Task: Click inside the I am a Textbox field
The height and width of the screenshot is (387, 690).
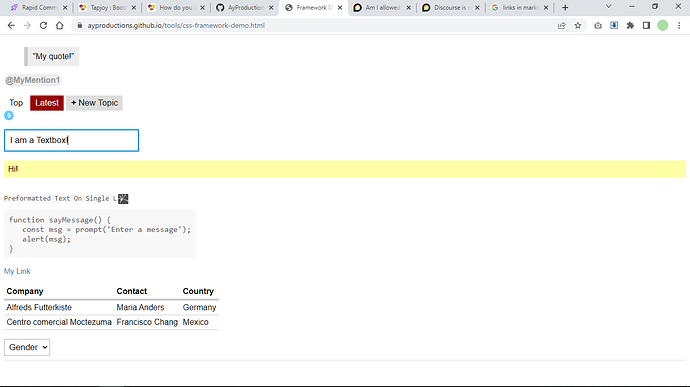Action: pyautogui.click(x=71, y=140)
